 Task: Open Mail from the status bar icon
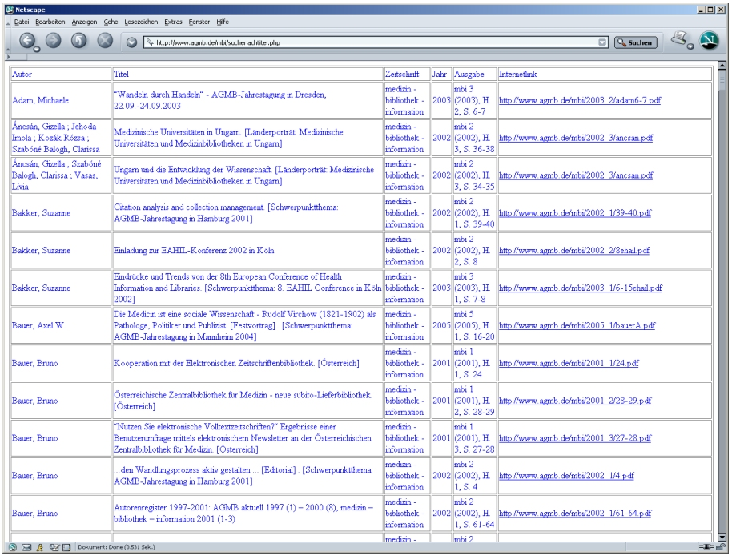pyautogui.click(x=26, y=547)
